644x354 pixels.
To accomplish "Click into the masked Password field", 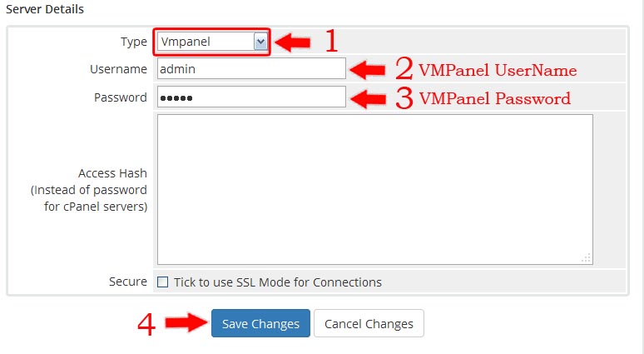I will click(251, 97).
